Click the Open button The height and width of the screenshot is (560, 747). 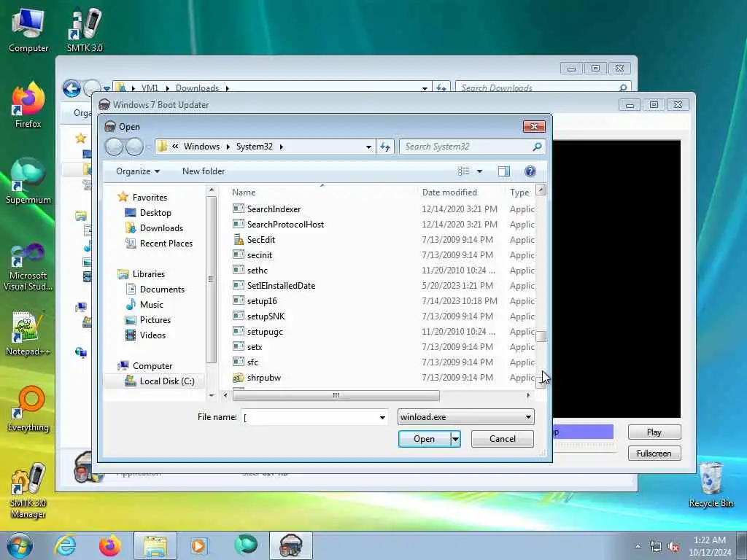(424, 439)
